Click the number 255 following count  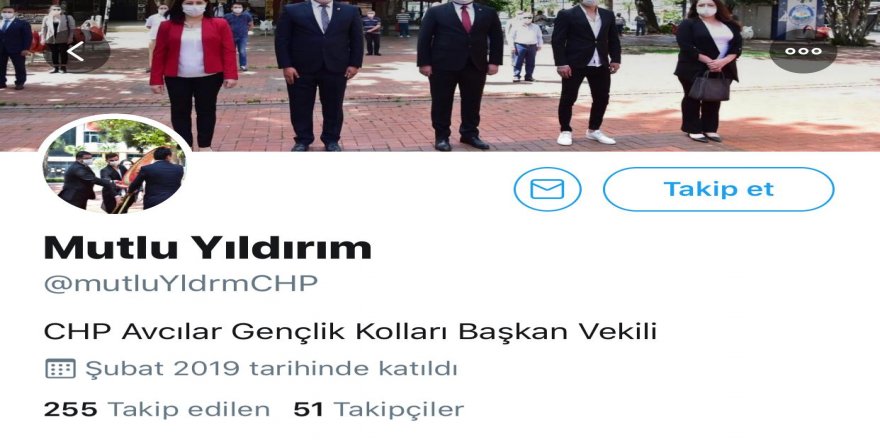[x=71, y=409]
